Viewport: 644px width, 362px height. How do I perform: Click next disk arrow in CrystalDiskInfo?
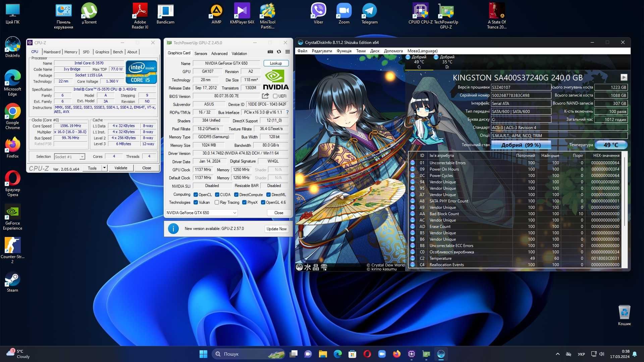coord(624,77)
